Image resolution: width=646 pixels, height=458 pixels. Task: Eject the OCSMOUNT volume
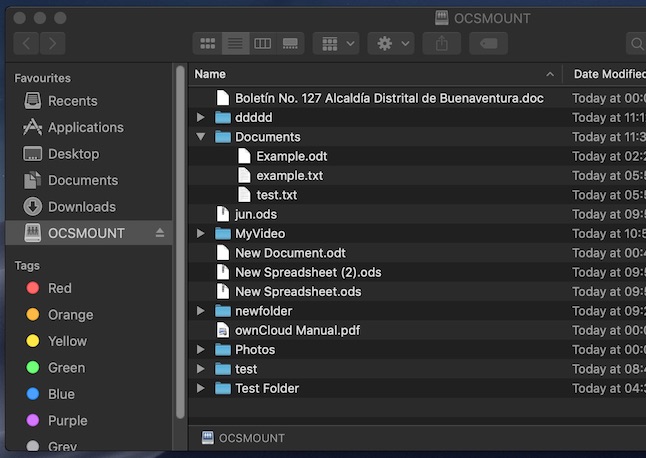(160, 233)
